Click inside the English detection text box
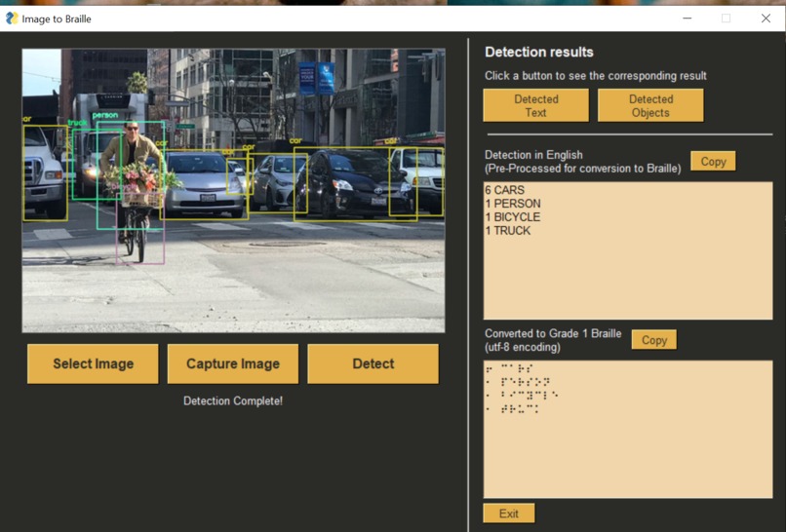 pos(628,250)
